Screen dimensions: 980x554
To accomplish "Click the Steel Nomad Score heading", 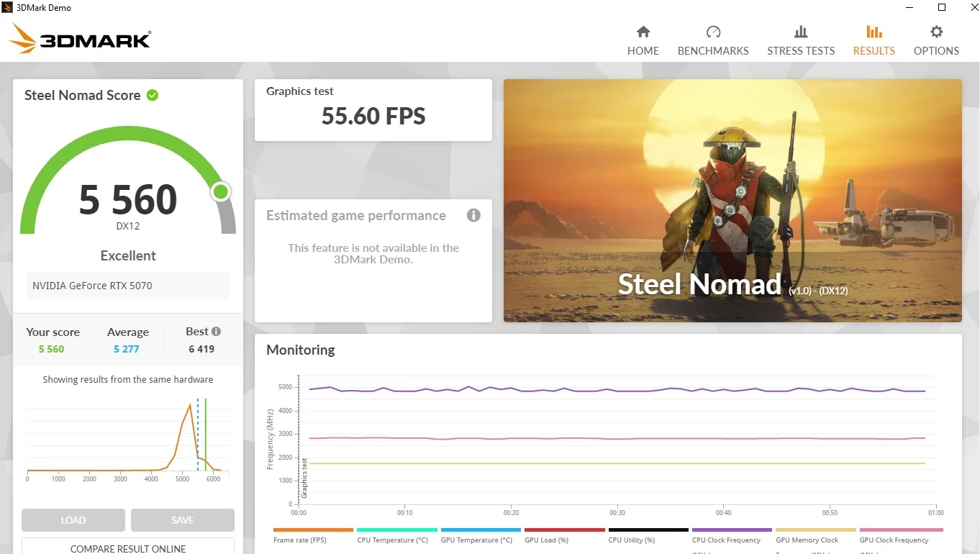I will click(82, 96).
